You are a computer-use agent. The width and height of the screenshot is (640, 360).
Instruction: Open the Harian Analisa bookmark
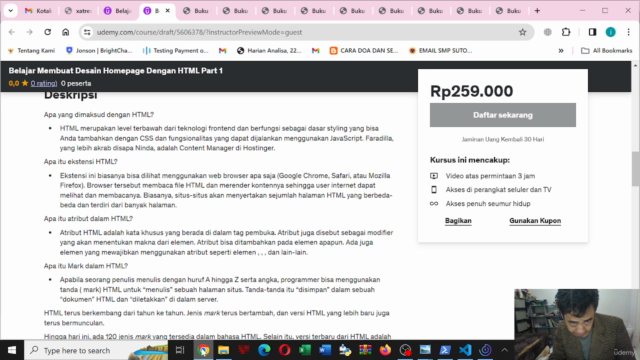click(x=269, y=51)
